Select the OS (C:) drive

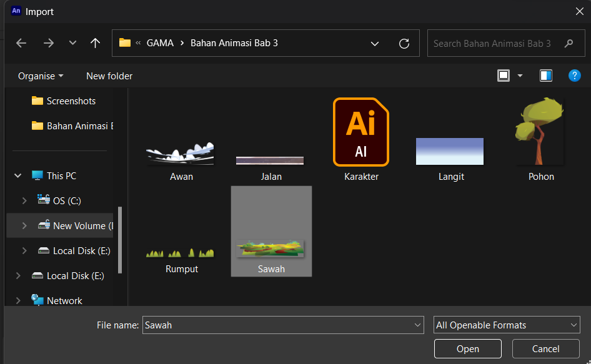click(x=59, y=200)
